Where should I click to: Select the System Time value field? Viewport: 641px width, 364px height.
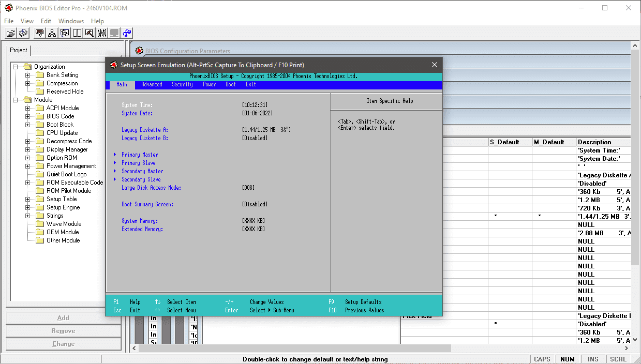point(255,105)
